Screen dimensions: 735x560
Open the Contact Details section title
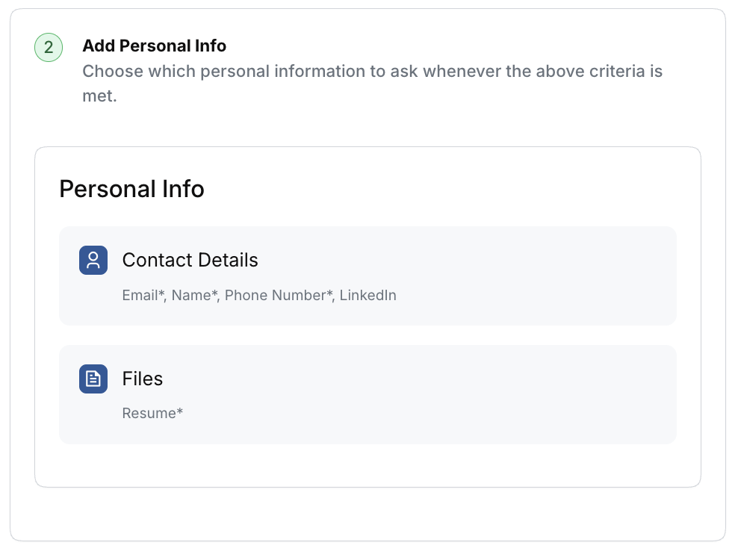[x=190, y=261]
